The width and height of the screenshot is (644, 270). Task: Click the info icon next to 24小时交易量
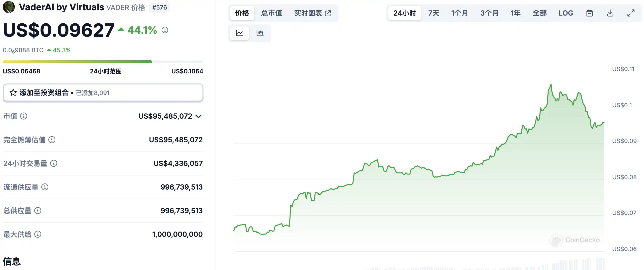(x=54, y=163)
